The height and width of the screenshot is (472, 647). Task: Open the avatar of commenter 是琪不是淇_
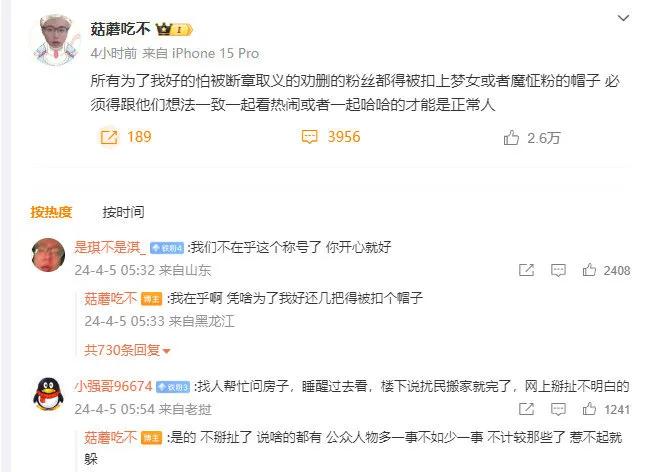point(49,255)
